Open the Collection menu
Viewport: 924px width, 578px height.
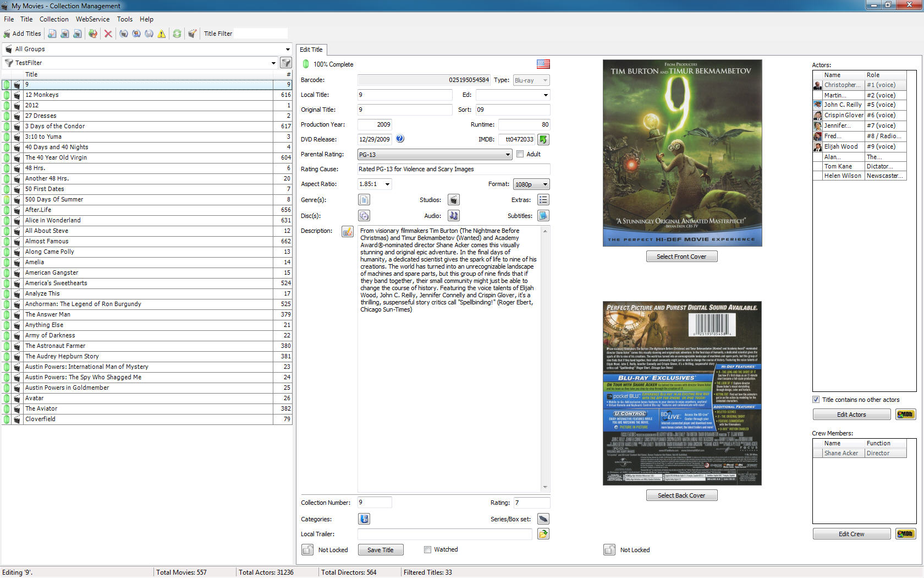[54, 19]
